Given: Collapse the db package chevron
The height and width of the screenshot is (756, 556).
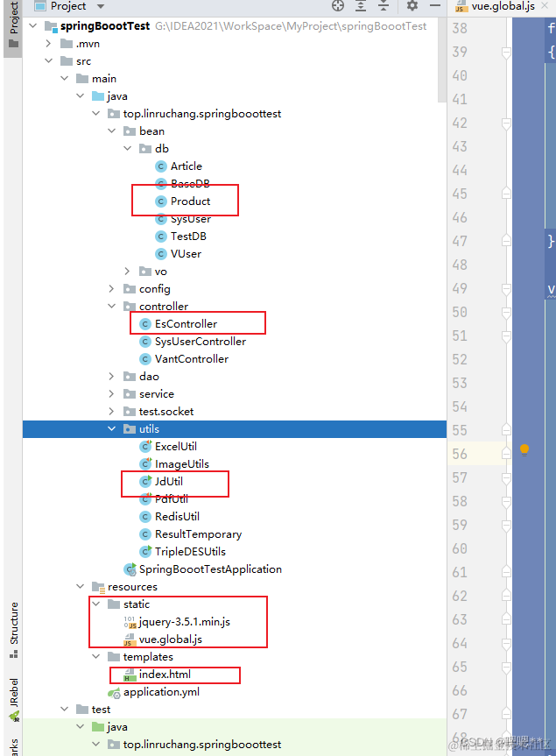Looking at the screenshot, I should pyautogui.click(x=127, y=148).
